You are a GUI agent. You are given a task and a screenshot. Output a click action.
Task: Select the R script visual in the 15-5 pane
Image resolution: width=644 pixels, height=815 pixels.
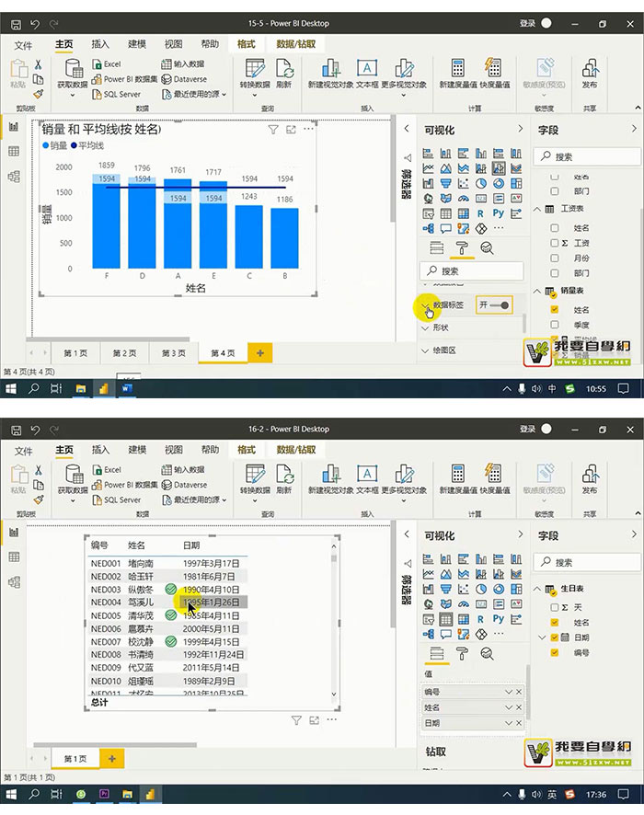click(480, 213)
